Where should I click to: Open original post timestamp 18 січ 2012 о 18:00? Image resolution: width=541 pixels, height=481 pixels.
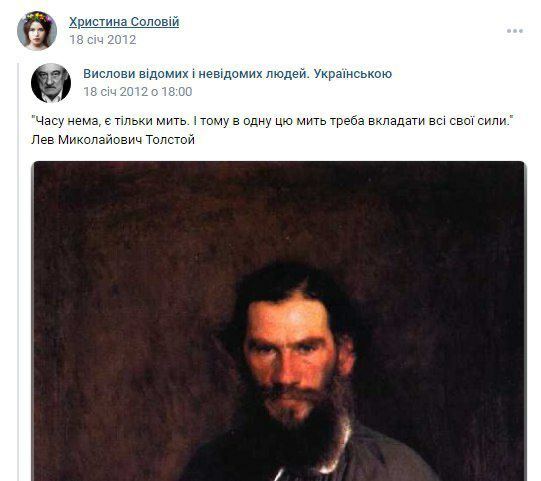138,92
